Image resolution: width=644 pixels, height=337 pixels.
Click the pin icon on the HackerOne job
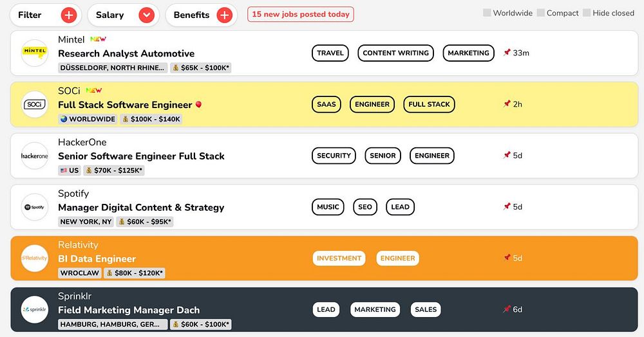[507, 155]
